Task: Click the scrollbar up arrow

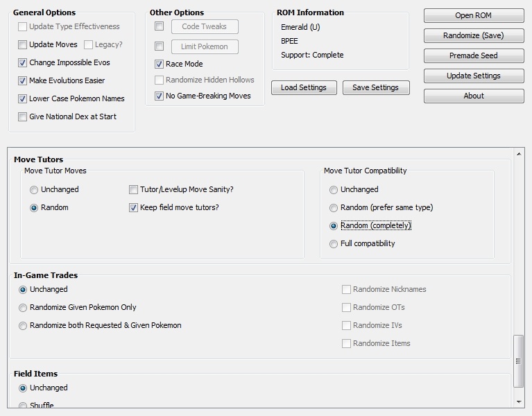Action: (518, 154)
